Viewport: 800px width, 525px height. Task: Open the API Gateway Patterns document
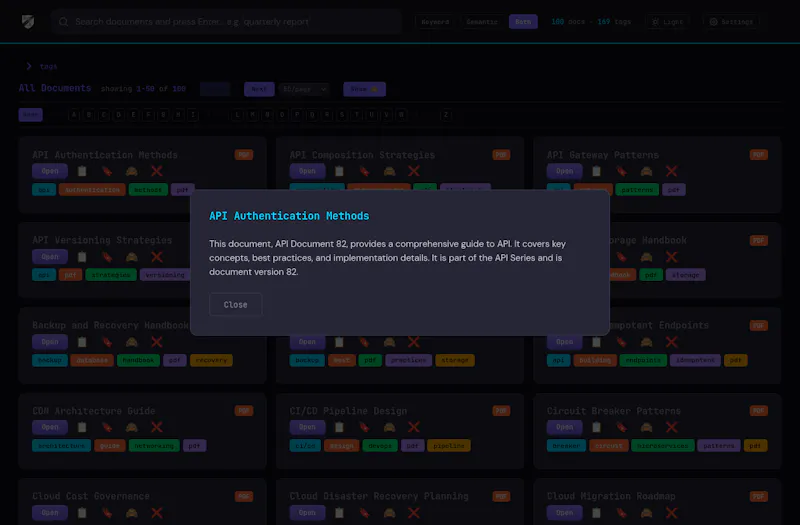565,171
